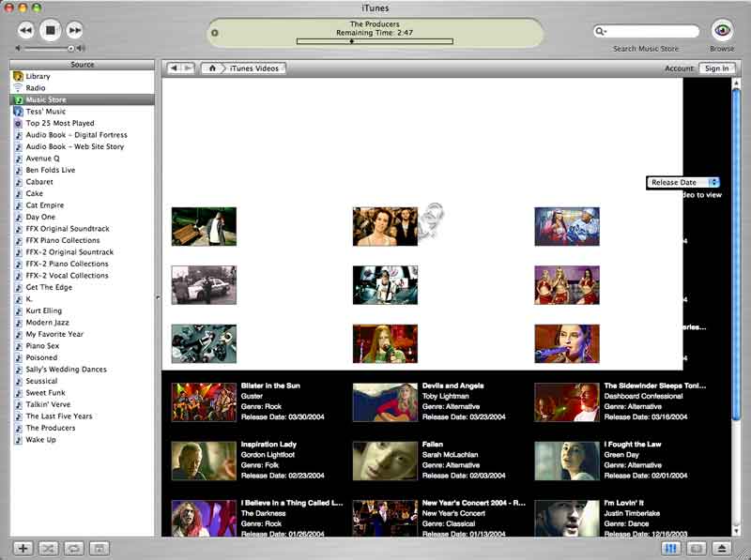This screenshot has height=560, width=751.
Task: Select the Cabaret playlist
Action: coord(83,182)
